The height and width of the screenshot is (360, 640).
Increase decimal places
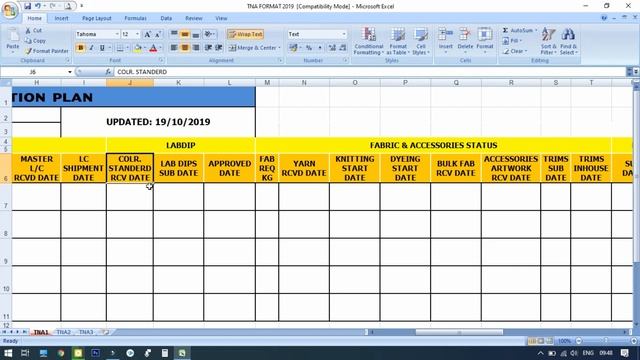coord(332,48)
